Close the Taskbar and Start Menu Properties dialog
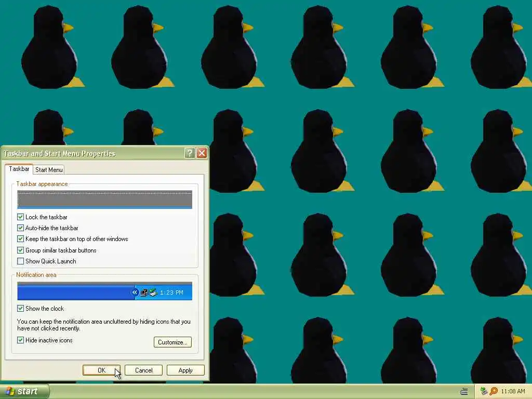Image resolution: width=532 pixels, height=399 pixels. (202, 153)
